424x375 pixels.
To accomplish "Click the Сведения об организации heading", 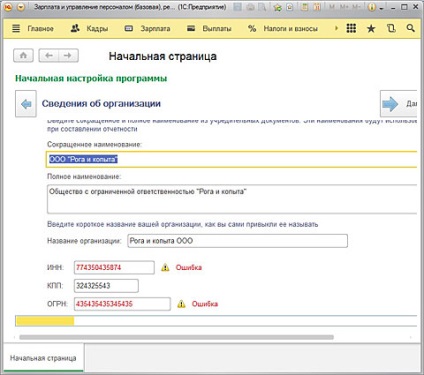I will 101,104.
